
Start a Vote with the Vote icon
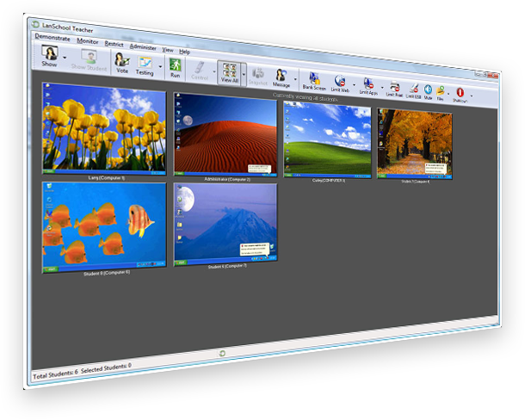[x=122, y=60]
